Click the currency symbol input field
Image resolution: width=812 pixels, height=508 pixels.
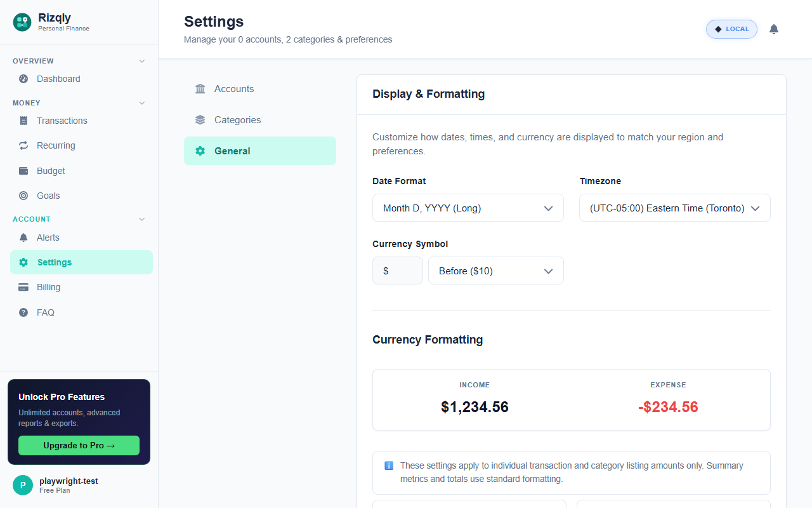[x=398, y=271]
